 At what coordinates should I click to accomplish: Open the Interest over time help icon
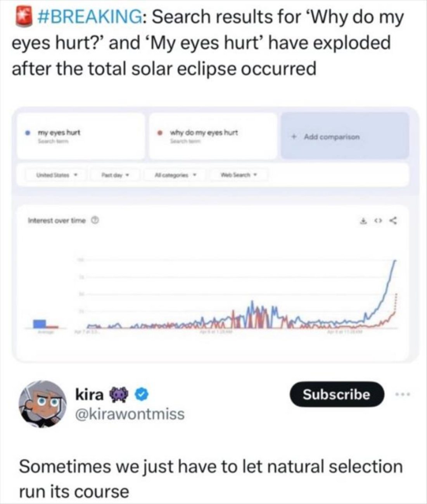point(93,220)
